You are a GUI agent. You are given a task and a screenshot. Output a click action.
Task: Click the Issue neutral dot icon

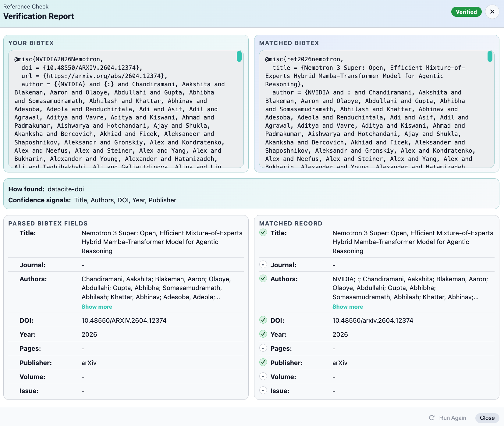(x=263, y=390)
